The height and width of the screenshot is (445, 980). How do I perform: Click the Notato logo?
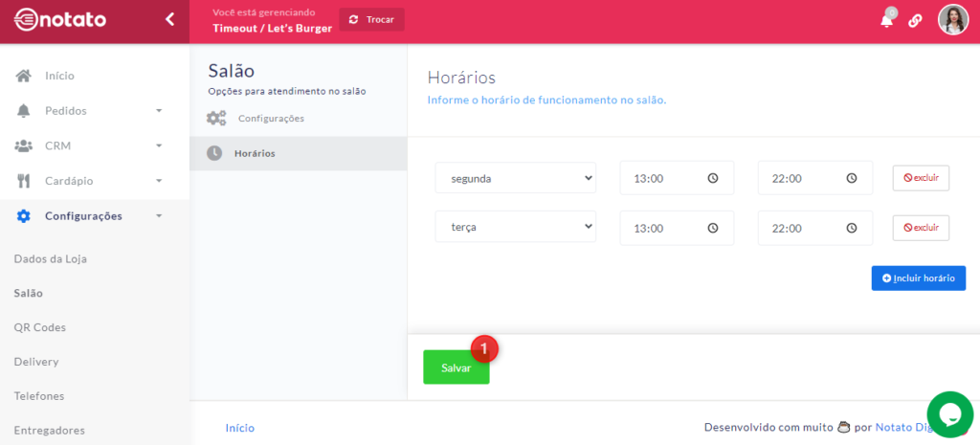click(x=60, y=19)
